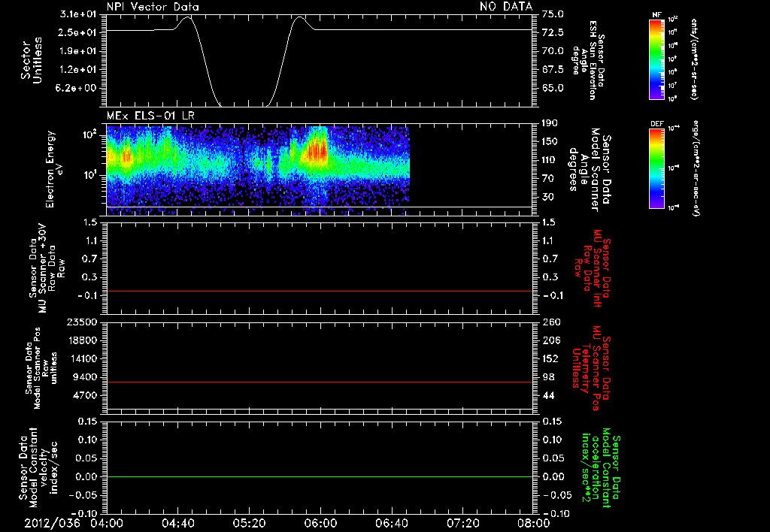
Task: Click the 9400 scanner position tick
Action: coord(84,377)
